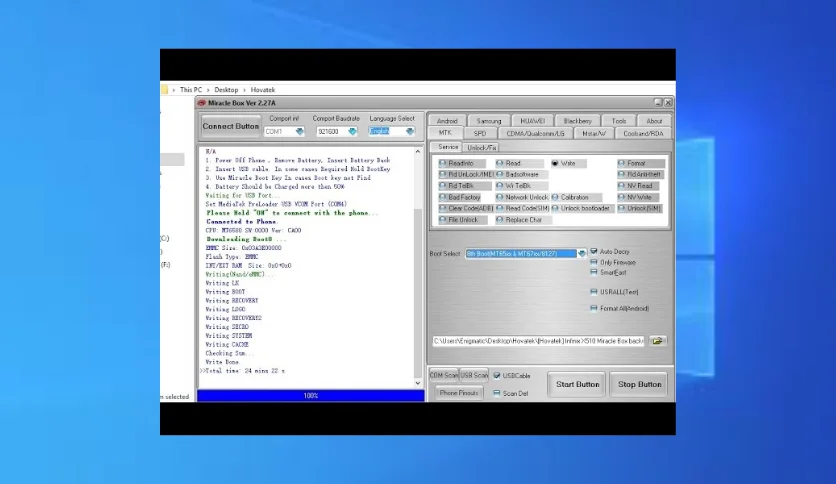Enable the Only Firmware checkbox
This screenshot has width=836, height=484.
tap(593, 262)
